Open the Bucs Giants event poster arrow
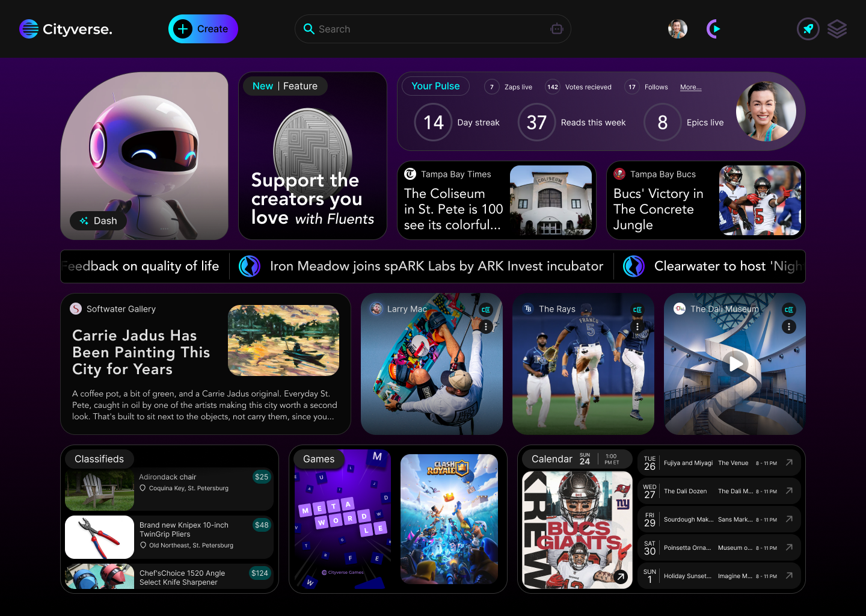The width and height of the screenshot is (866, 616). tap(621, 577)
